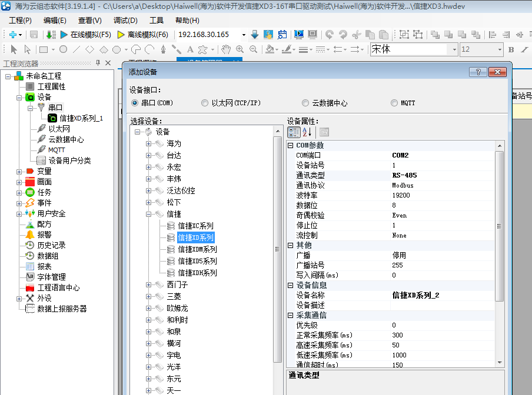
Task: Click the property pages icon
Action: click(324, 132)
